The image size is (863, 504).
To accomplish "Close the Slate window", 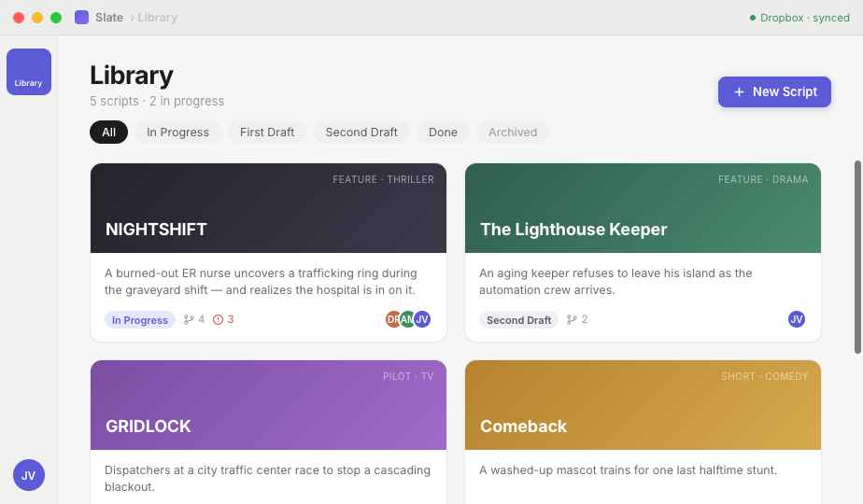I will tap(19, 18).
